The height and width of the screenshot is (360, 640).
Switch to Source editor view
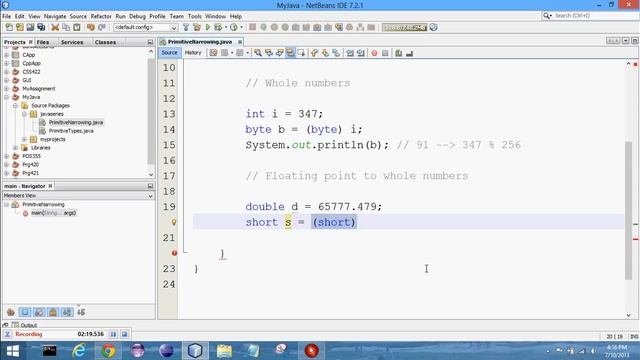[x=169, y=53]
